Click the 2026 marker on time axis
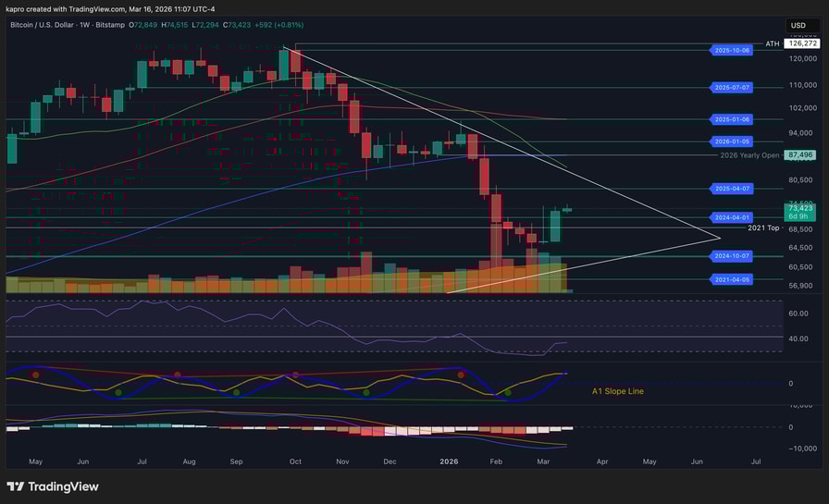The width and height of the screenshot is (829, 504). click(x=449, y=461)
